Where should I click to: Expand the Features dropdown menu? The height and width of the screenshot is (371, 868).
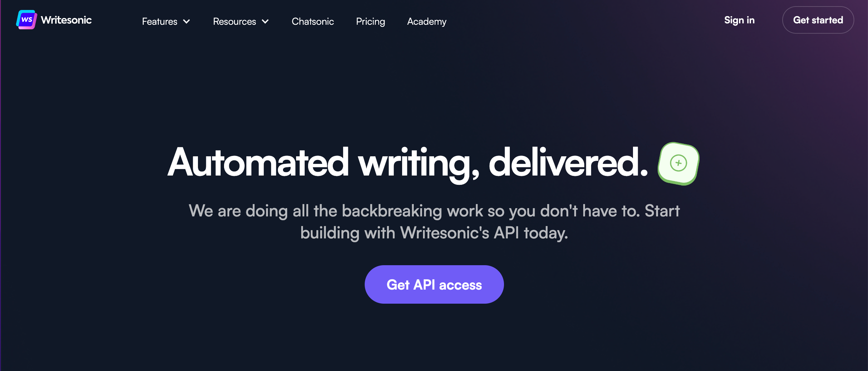164,22
